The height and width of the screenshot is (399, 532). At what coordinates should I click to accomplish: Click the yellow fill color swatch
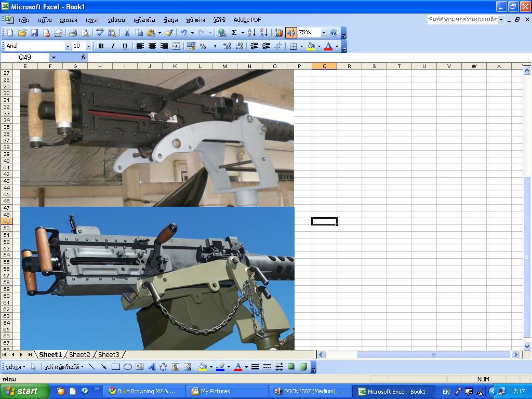pos(311,46)
